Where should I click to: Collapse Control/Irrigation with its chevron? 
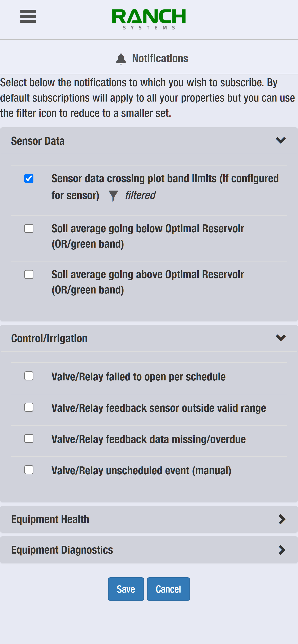281,338
